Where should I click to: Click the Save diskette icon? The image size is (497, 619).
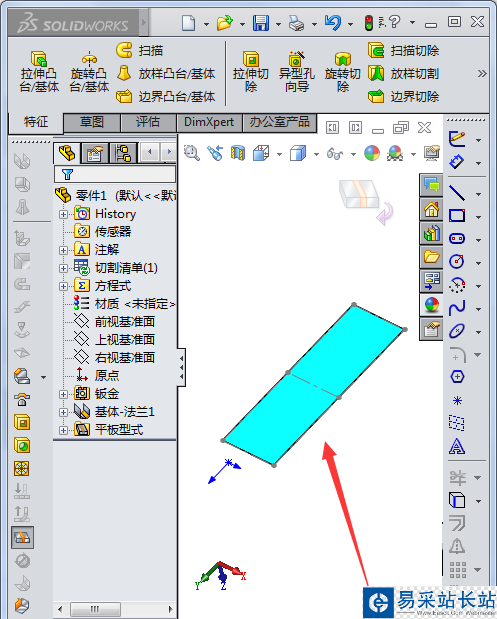point(261,23)
